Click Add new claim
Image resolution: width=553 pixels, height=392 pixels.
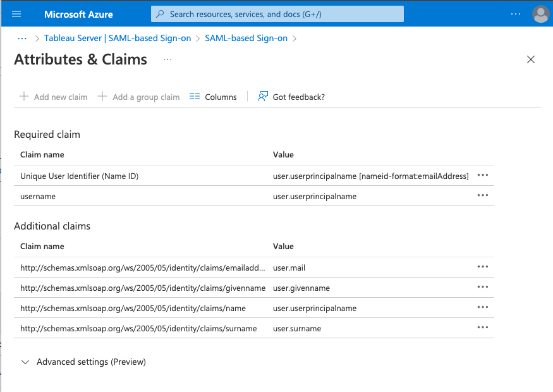click(53, 97)
